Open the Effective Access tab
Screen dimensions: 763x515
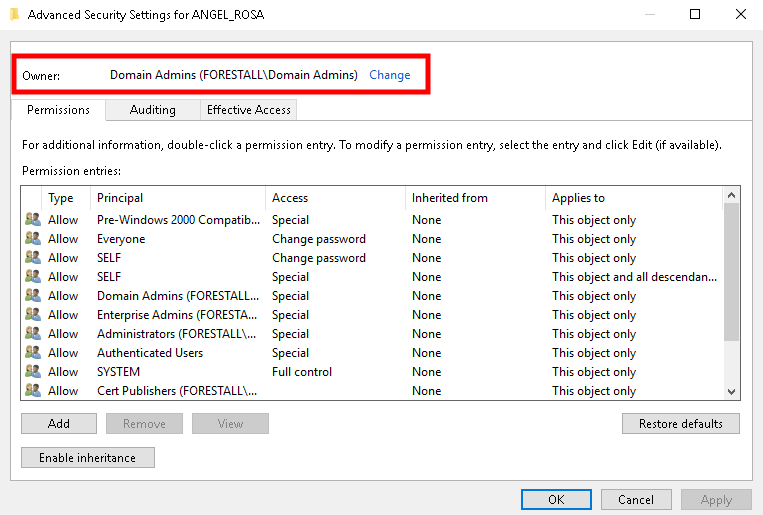[x=248, y=110]
